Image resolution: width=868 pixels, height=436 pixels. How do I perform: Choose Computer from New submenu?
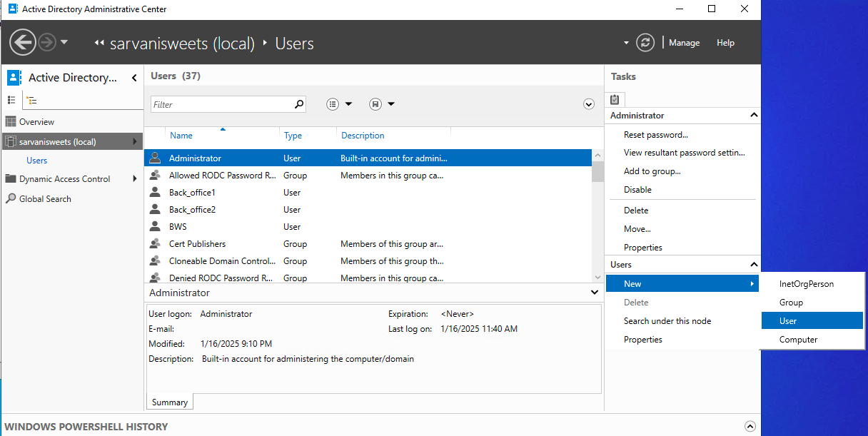click(x=812, y=340)
